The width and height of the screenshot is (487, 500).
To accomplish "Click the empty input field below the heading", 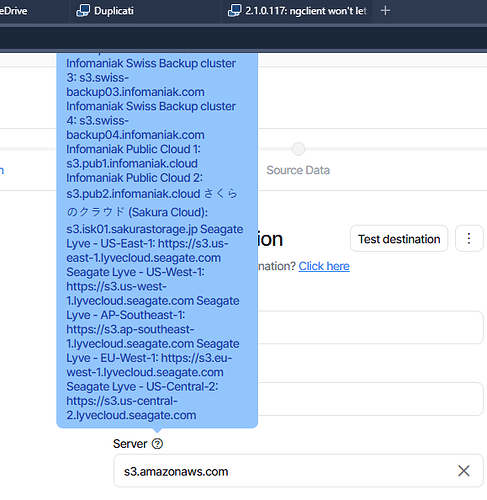I will click(x=371, y=327).
